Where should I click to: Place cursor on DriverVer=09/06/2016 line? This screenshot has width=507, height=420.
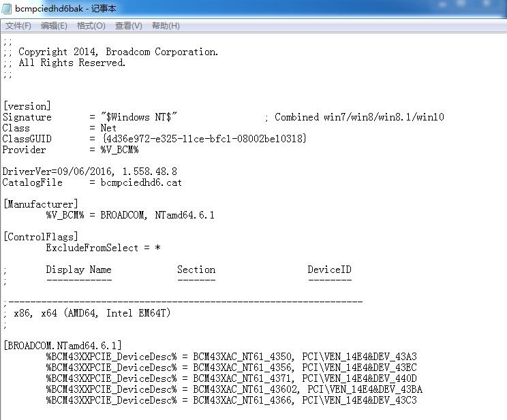[89, 172]
